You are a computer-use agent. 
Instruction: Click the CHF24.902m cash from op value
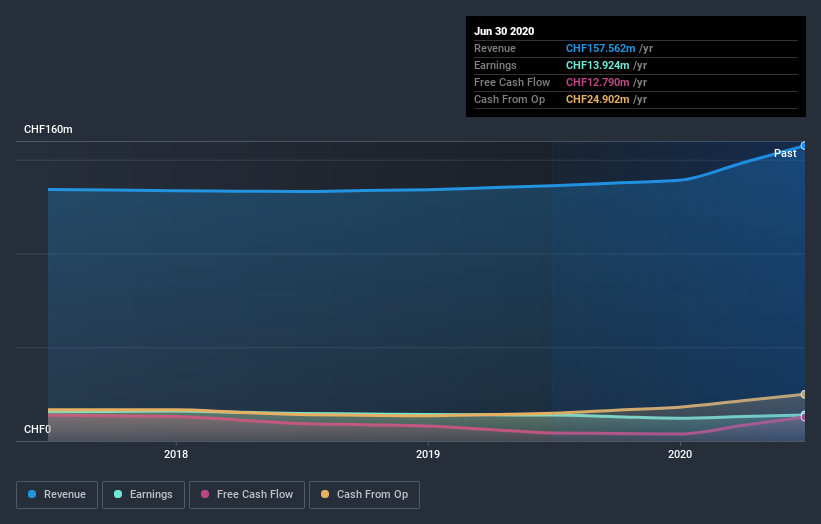pos(597,99)
